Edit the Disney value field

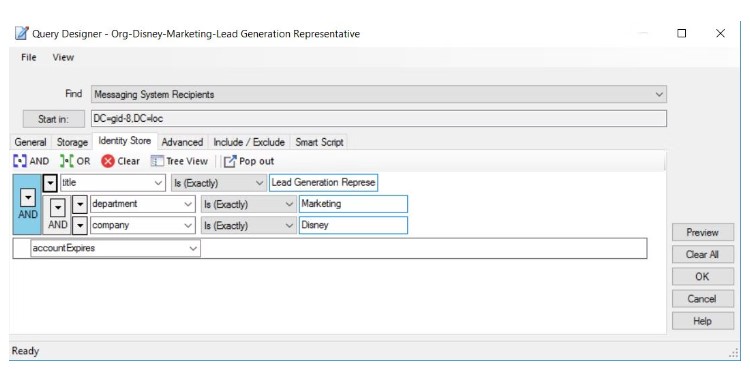click(x=353, y=225)
